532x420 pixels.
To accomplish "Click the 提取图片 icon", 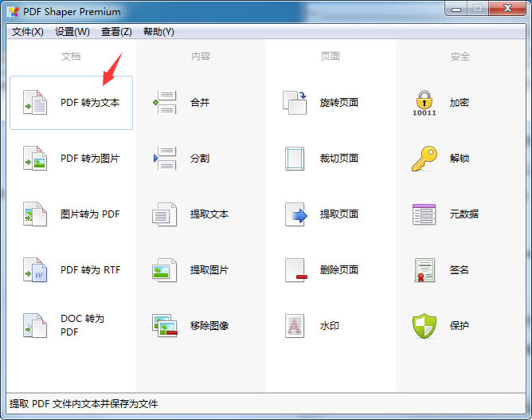I will click(x=165, y=270).
